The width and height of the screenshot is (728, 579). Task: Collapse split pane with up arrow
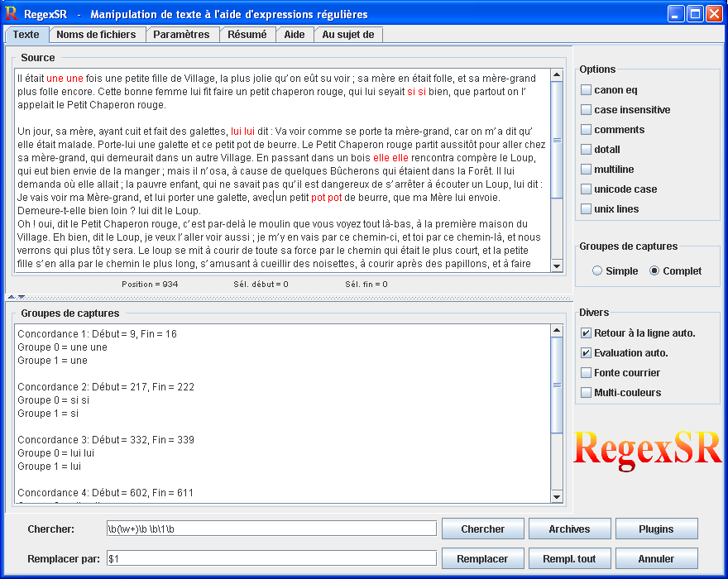point(11,296)
